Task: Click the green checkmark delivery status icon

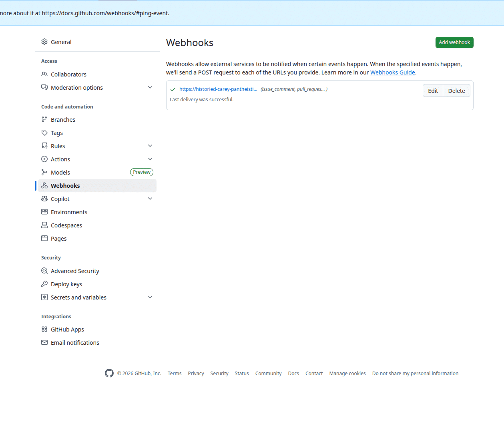Action: pyautogui.click(x=173, y=89)
